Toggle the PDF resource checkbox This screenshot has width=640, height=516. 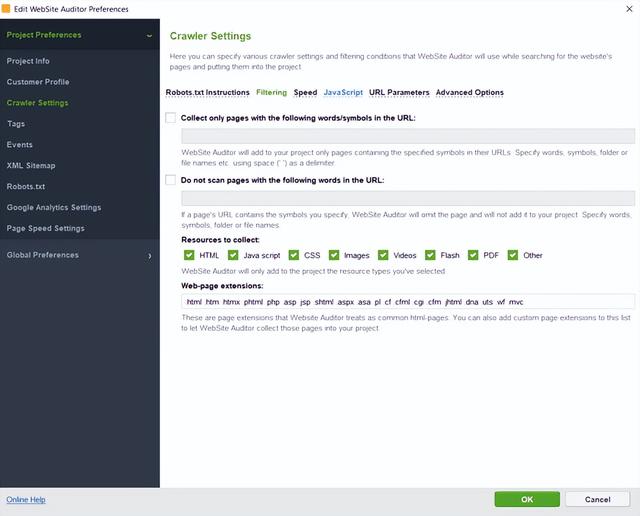(x=473, y=255)
